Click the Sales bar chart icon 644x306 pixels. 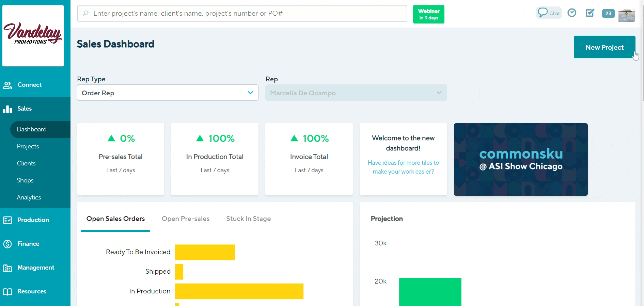[x=7, y=109]
